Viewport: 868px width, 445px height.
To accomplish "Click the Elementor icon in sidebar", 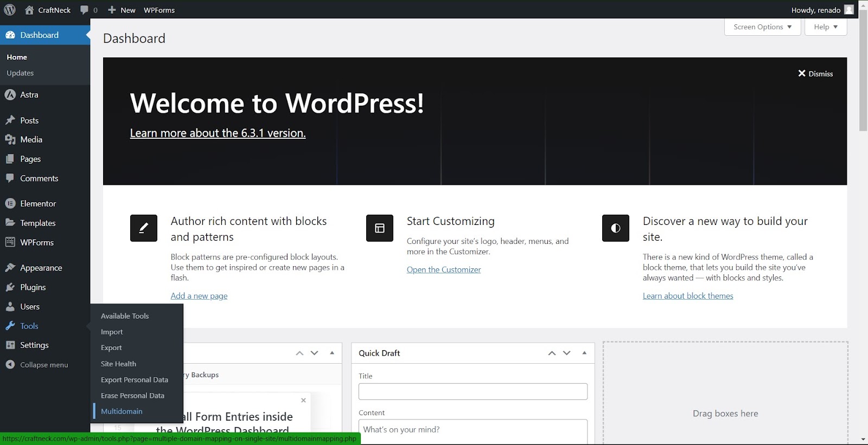I will tap(10, 203).
